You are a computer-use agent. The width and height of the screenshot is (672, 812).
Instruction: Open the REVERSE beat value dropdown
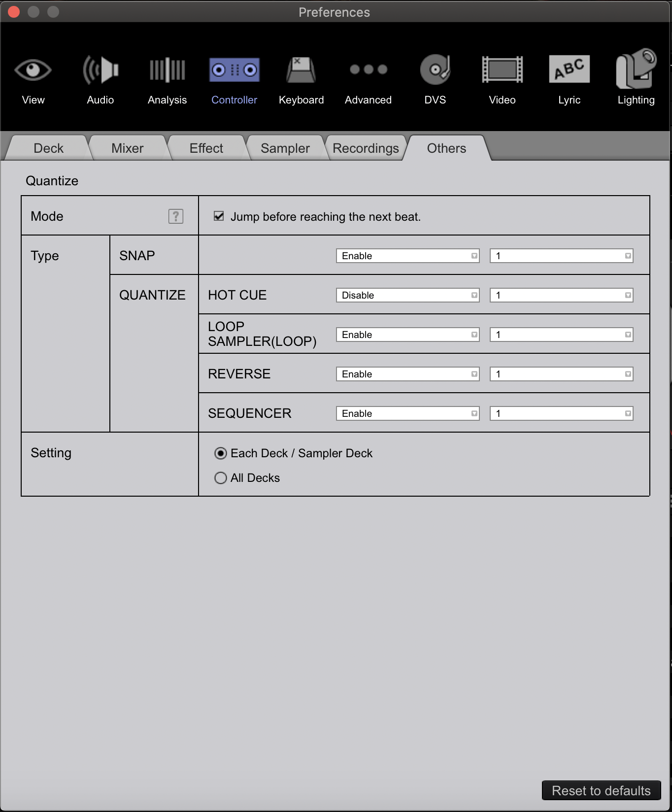point(562,374)
